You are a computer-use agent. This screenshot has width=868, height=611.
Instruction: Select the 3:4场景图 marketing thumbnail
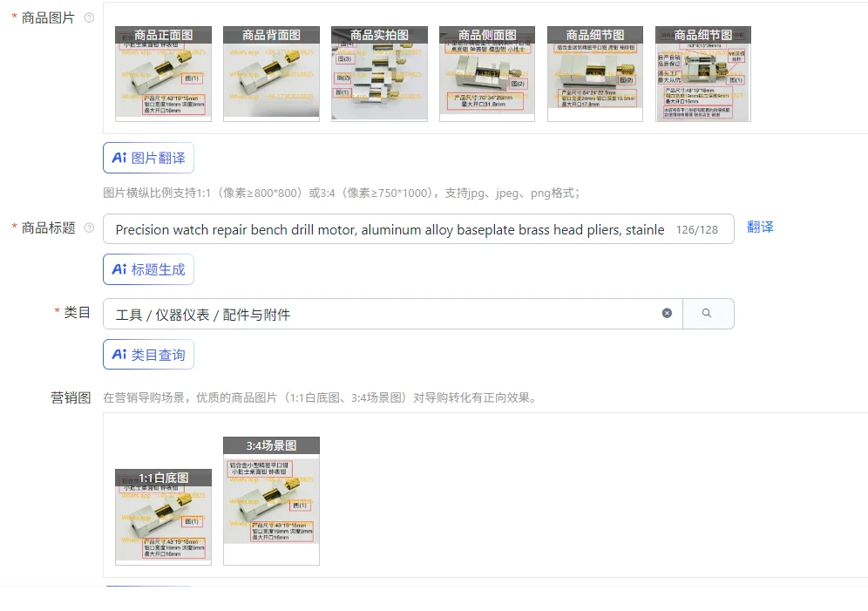tap(271, 501)
